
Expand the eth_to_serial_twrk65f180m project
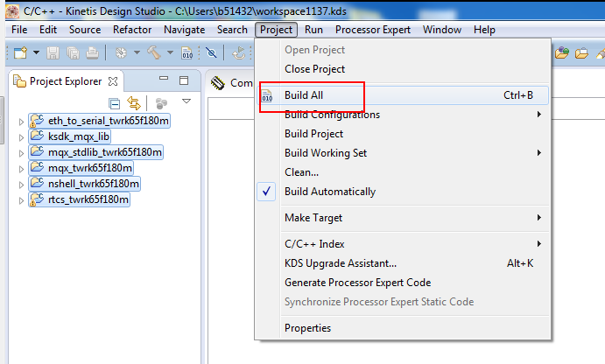click(21, 122)
